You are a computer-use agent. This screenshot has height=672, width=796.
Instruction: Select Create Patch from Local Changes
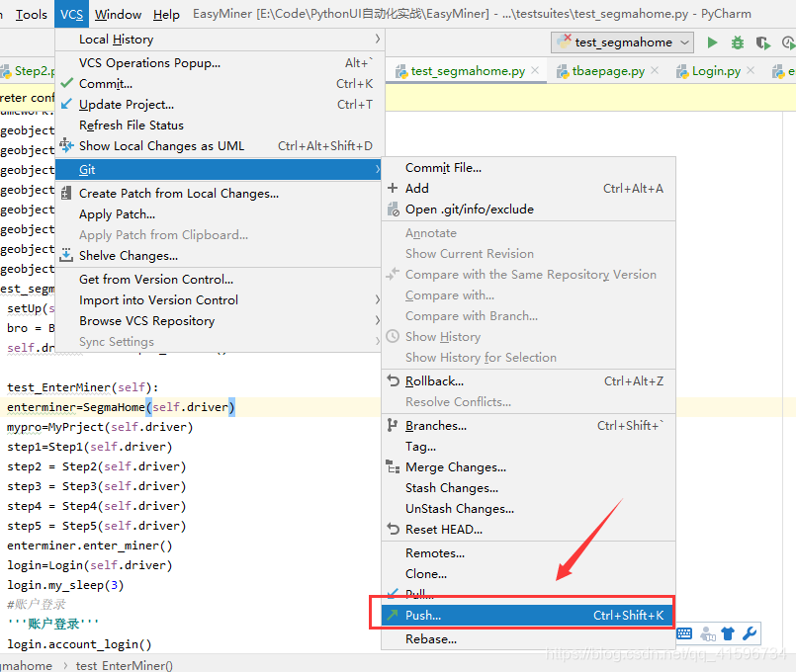[x=219, y=194]
